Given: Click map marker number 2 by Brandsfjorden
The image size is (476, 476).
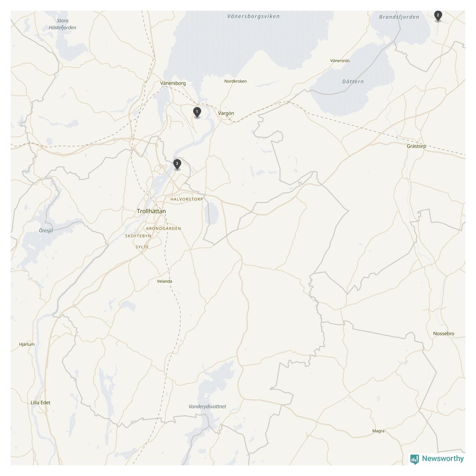Looking at the screenshot, I should (438, 16).
